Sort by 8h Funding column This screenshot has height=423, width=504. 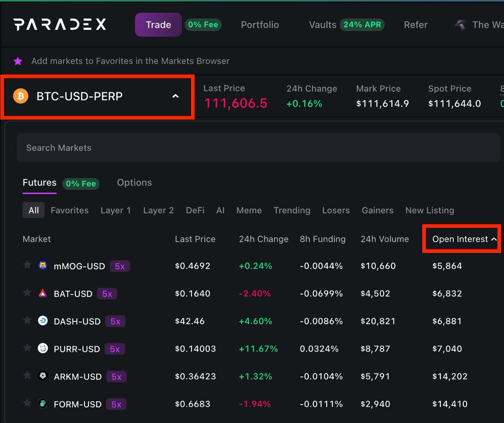[x=323, y=239]
